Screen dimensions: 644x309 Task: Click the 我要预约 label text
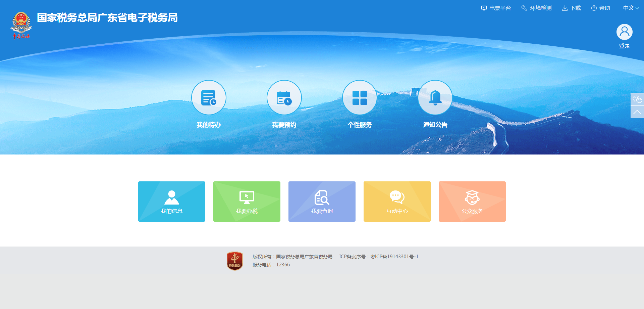(x=284, y=125)
